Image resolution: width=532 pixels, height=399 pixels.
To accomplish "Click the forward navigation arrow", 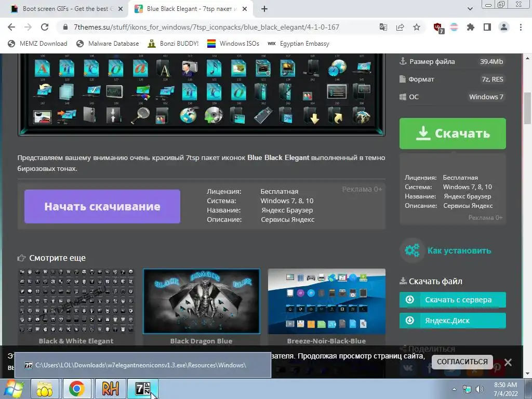I will point(28,27).
